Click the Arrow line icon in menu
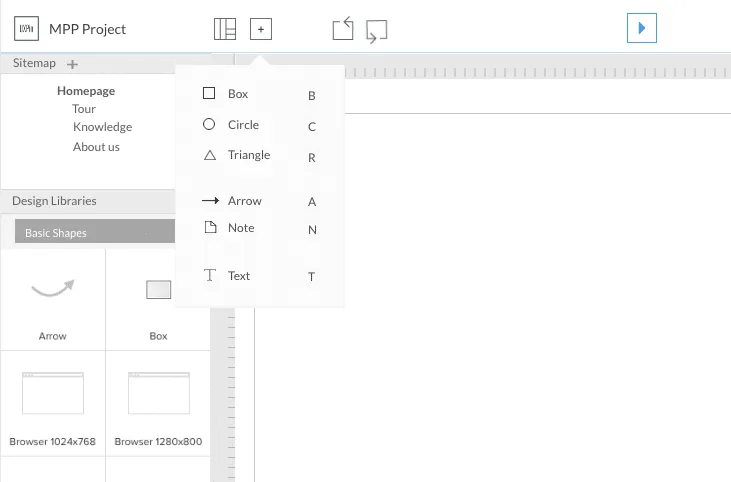The image size is (731, 482). [210, 200]
